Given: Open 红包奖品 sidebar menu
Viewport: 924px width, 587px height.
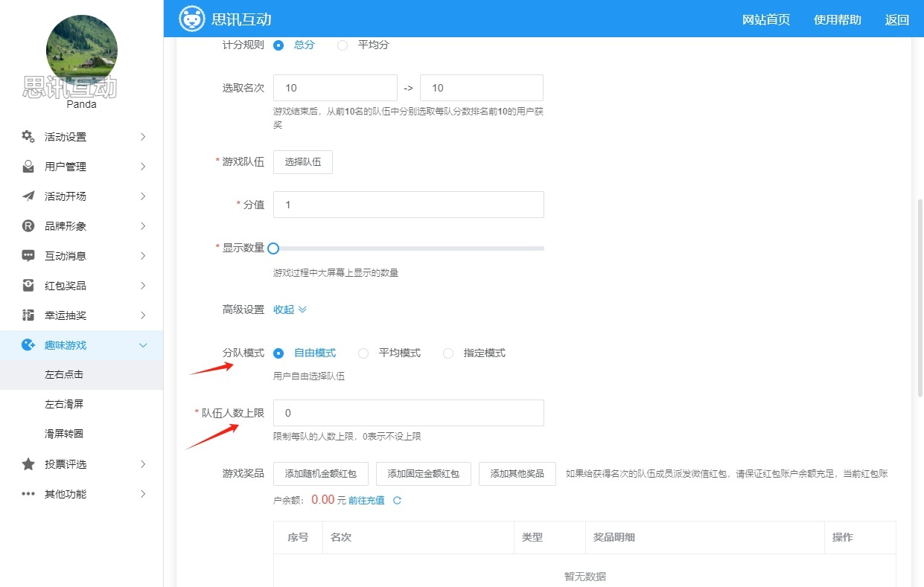Looking at the screenshot, I should coord(81,285).
